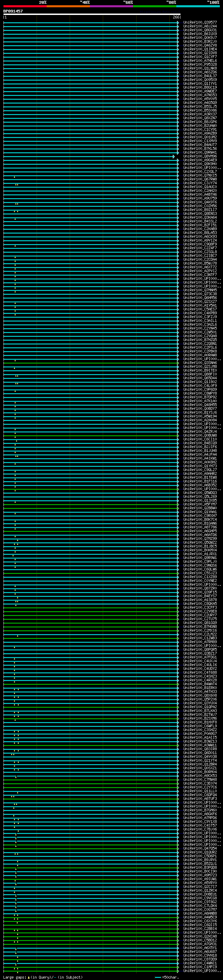
Task: Open the UniRef100_Q8VM96 hit link
Action: pos(200,156)
